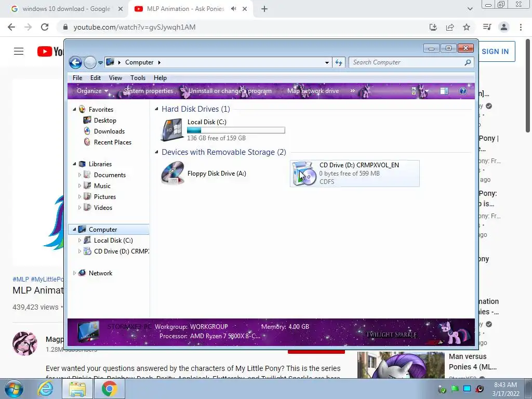Viewport: 532px width, 399px height.
Task: Share this page from Chrome toolbar
Action: (x=450, y=27)
